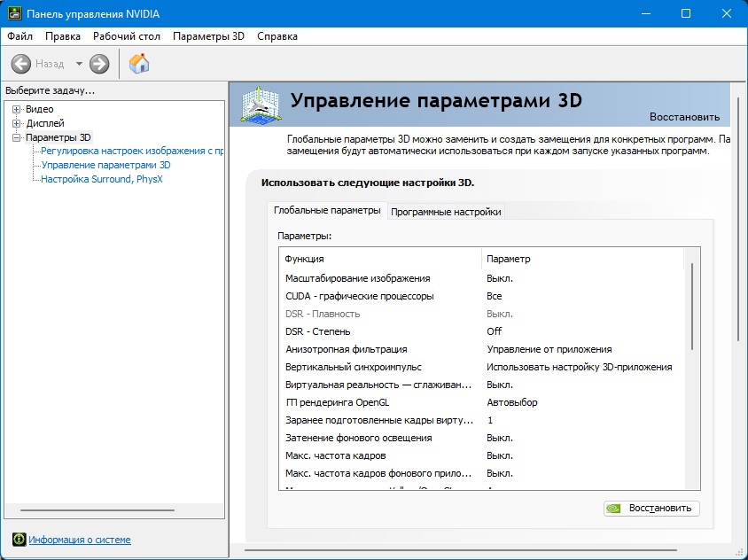Select Вертикальный синхроимпульс setting row

tap(481, 368)
